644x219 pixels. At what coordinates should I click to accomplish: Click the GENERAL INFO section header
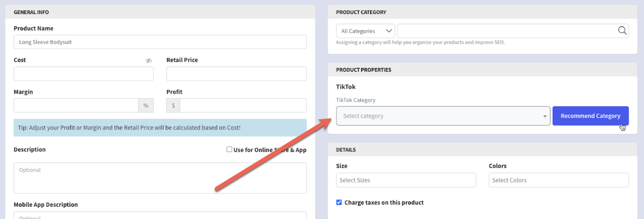(x=31, y=12)
